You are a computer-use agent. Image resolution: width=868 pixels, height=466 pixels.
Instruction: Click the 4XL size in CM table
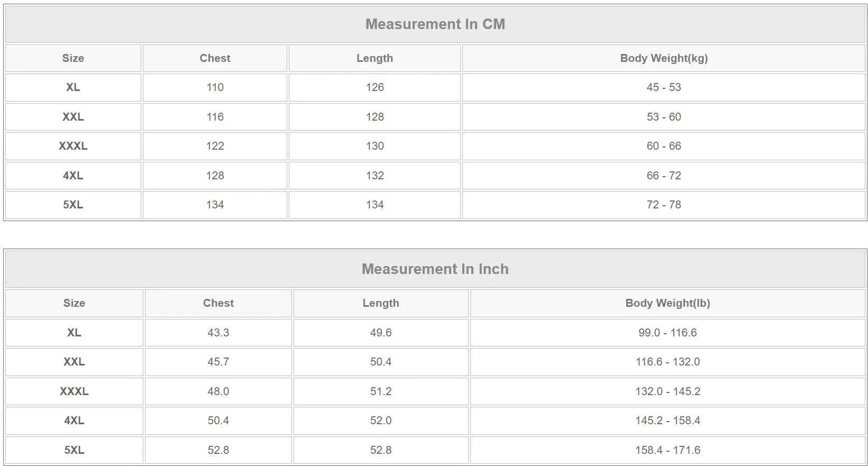[x=73, y=176]
